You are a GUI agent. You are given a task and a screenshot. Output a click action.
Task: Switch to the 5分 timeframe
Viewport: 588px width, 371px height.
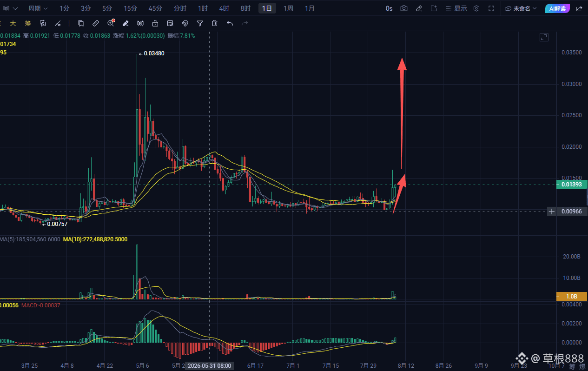point(107,8)
